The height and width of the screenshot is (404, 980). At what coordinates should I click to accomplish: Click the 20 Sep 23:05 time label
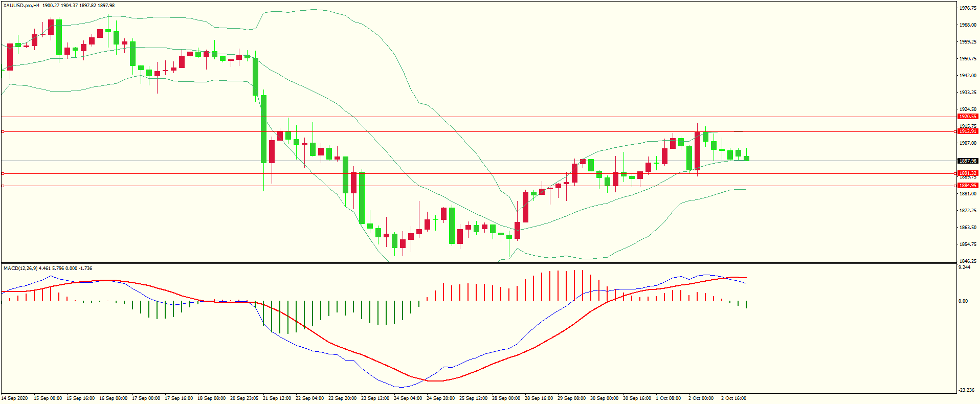tap(244, 398)
